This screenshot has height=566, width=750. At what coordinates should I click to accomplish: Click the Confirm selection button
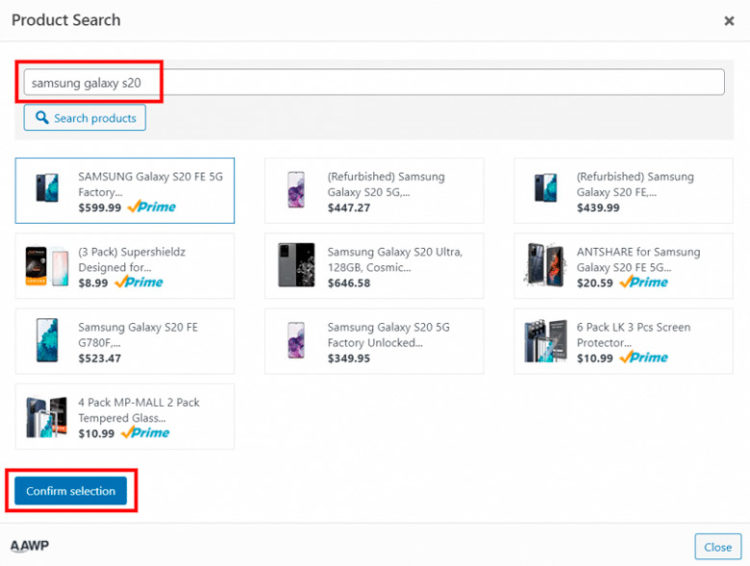point(71,491)
